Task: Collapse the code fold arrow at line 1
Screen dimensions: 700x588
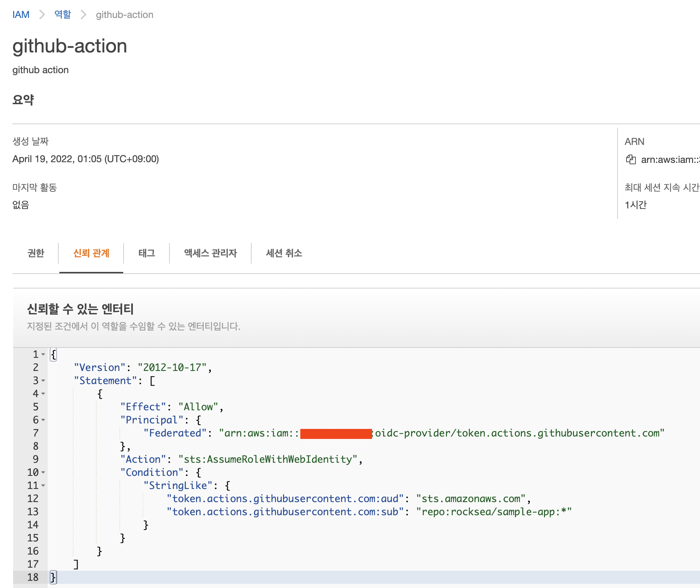Action: (43, 354)
